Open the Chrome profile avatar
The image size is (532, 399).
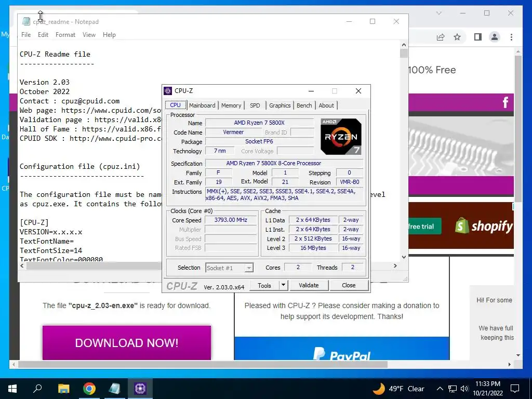495,37
